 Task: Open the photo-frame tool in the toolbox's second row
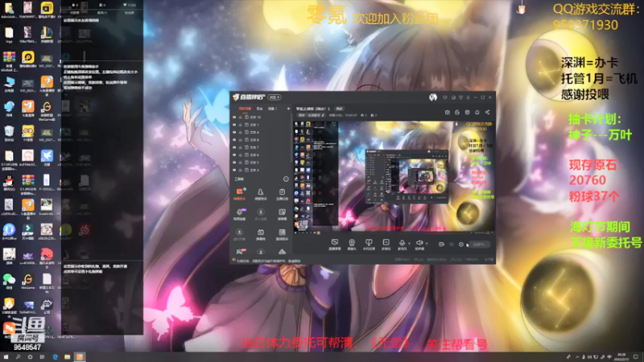282,214
